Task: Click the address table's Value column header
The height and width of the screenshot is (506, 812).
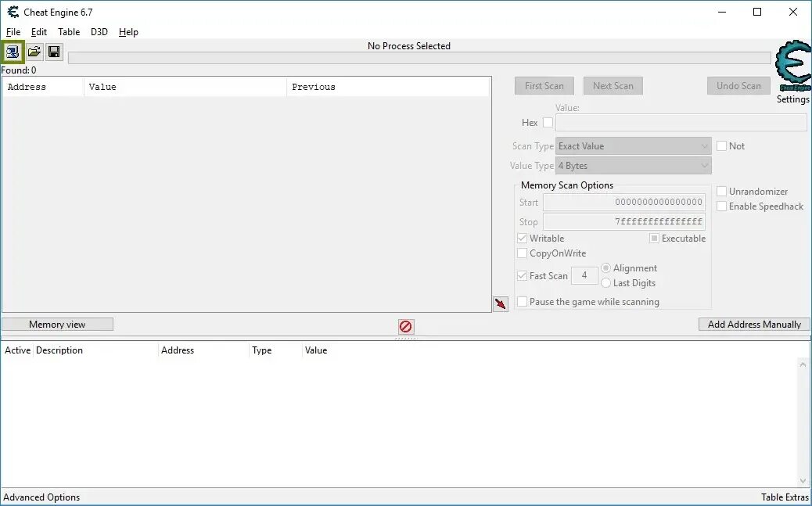Action: 316,350
